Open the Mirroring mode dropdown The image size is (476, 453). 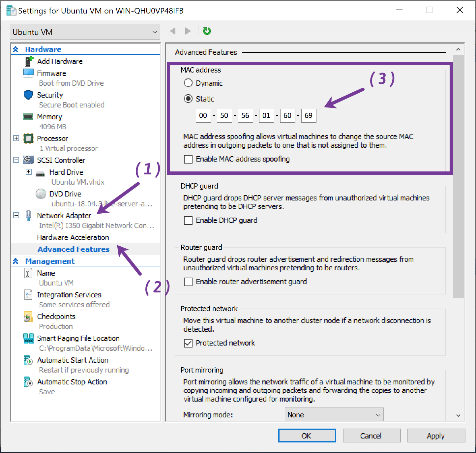[x=334, y=415]
